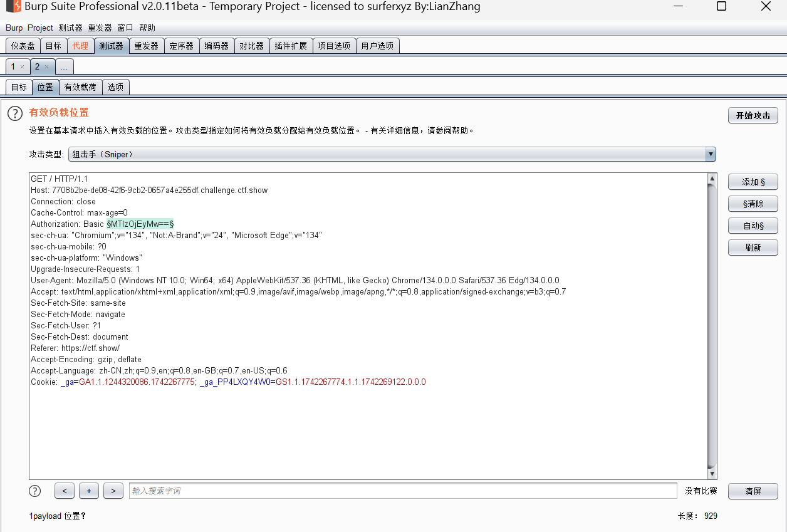Click the Cache-Control: max-age=0 line
Screen dimensions: 787x532
pos(79,212)
